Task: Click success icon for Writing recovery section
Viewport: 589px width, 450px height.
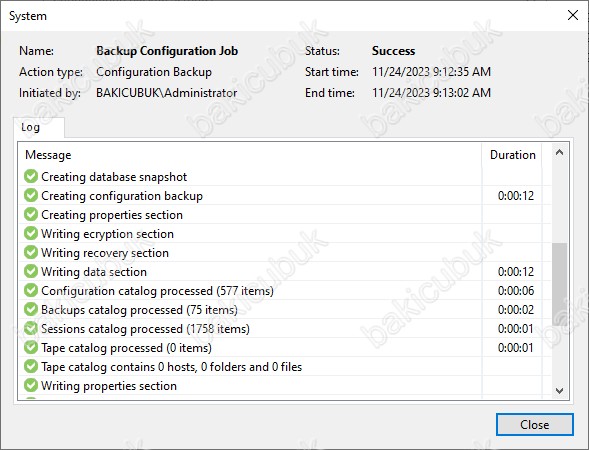Action: click(31, 252)
